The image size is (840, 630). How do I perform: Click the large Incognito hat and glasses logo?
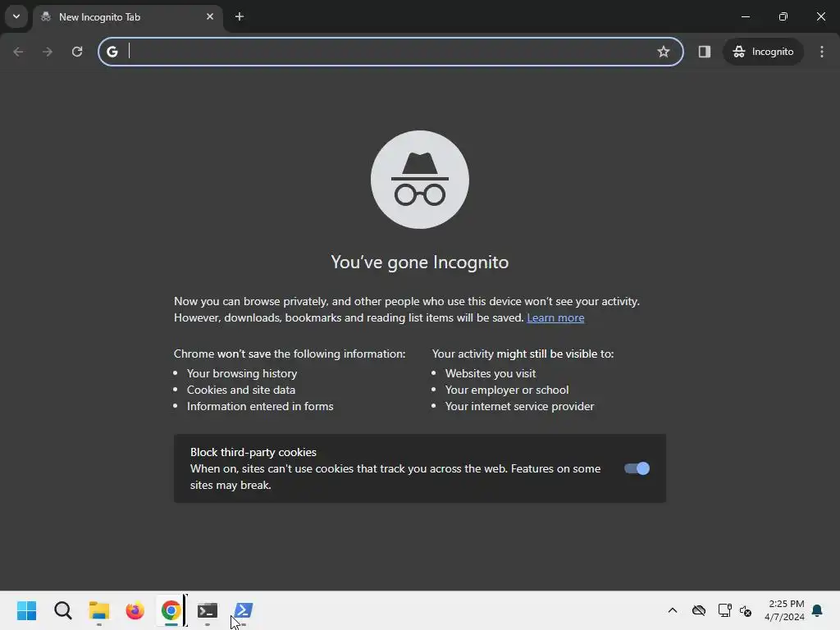420,180
